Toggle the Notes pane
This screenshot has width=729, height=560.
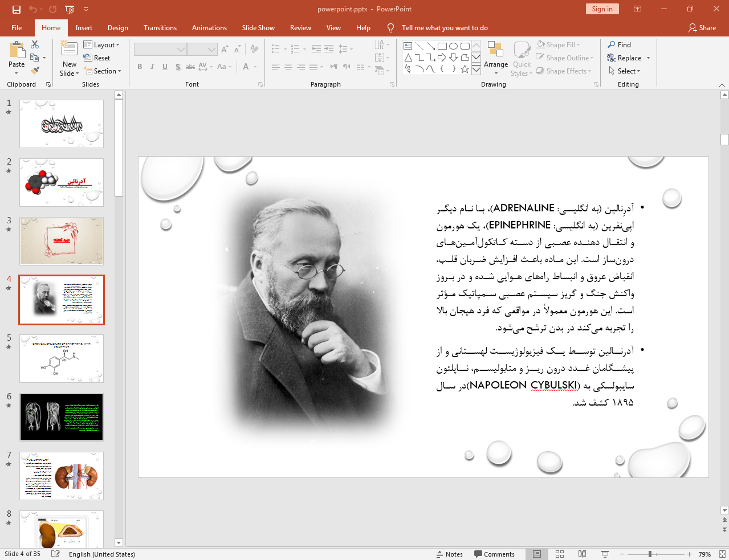point(449,554)
